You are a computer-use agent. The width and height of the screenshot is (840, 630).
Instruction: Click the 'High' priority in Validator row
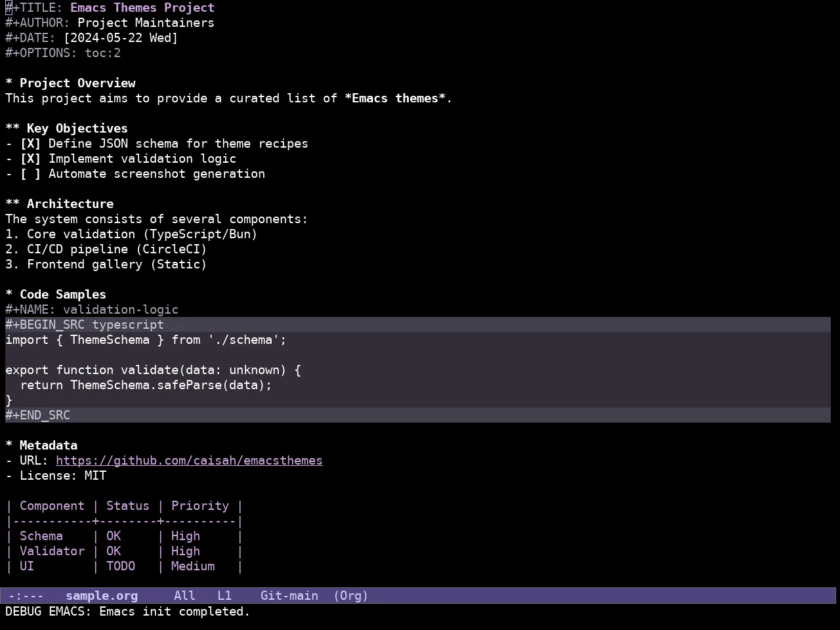[x=186, y=551]
